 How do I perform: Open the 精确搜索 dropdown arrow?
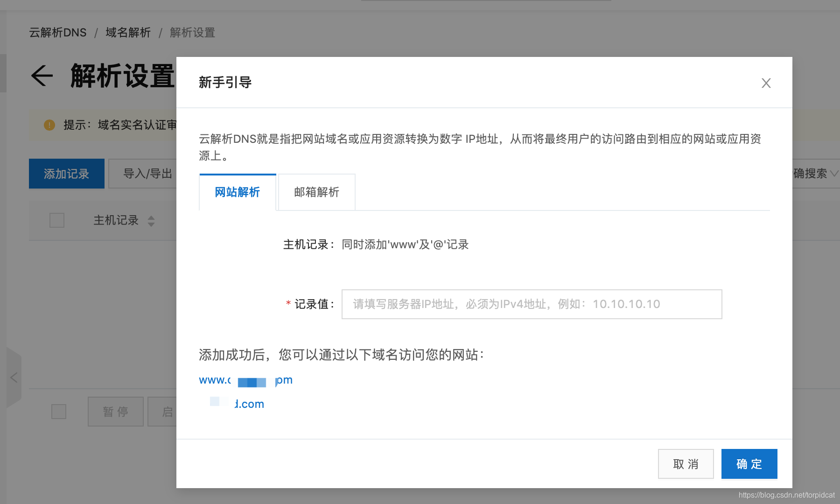pyautogui.click(x=834, y=174)
